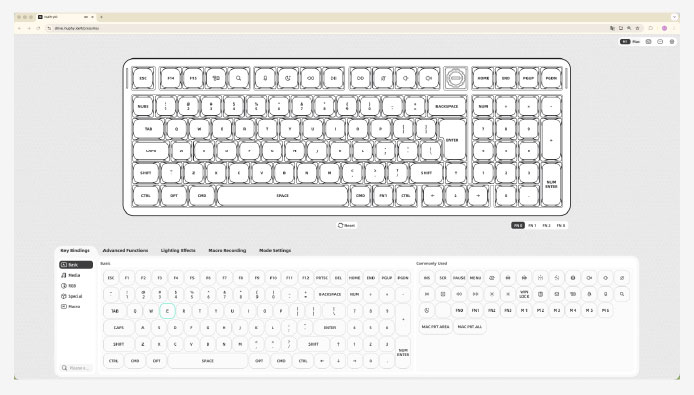Open a new browser tab with plus button

[101, 17]
